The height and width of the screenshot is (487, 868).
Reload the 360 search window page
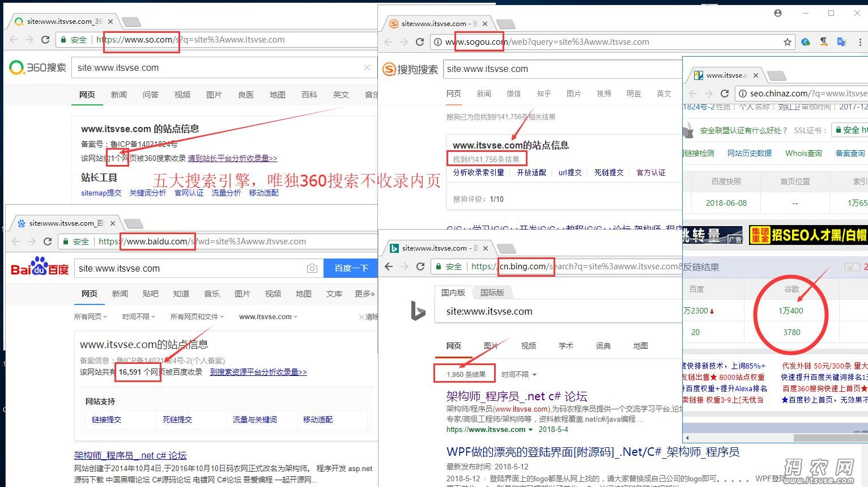pos(45,40)
